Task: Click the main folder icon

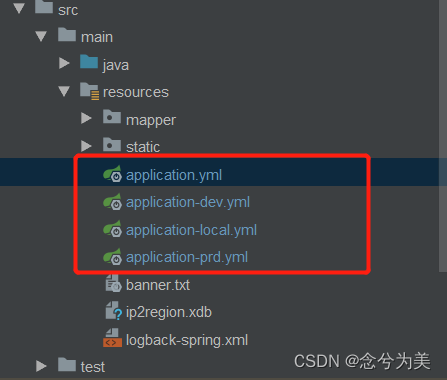Action: [x=67, y=35]
